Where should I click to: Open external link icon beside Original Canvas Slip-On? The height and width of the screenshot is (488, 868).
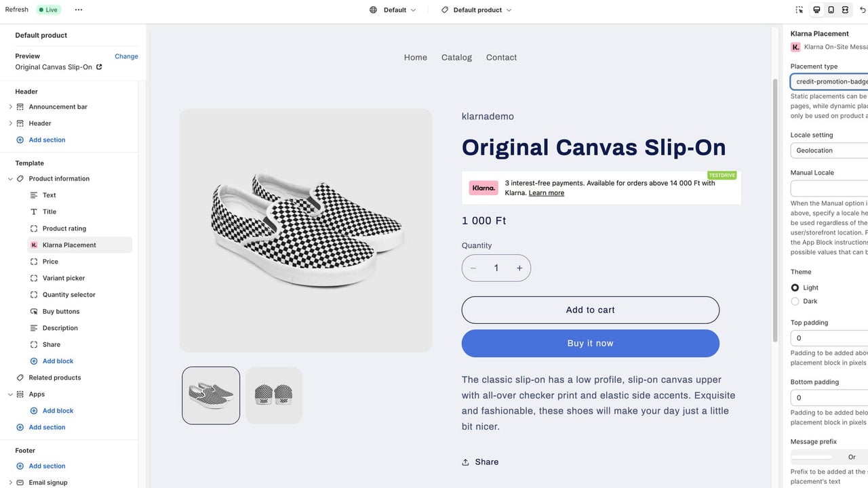click(99, 67)
